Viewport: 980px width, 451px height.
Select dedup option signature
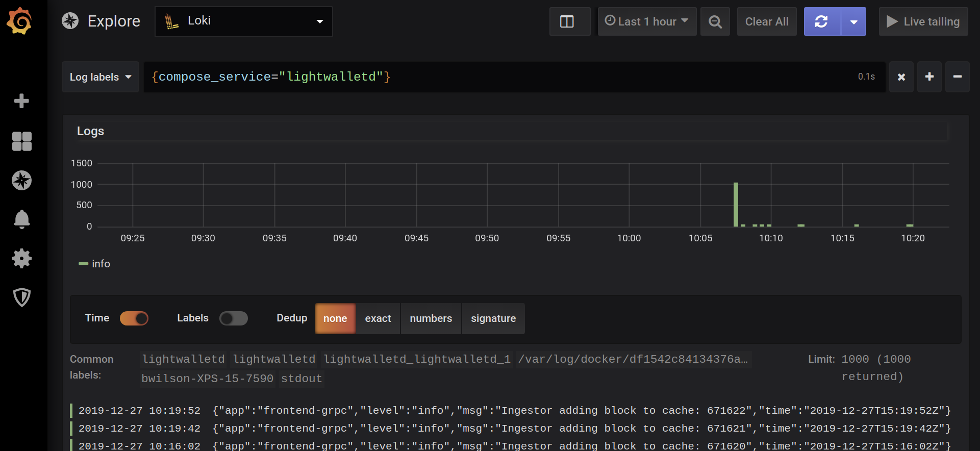(x=493, y=318)
